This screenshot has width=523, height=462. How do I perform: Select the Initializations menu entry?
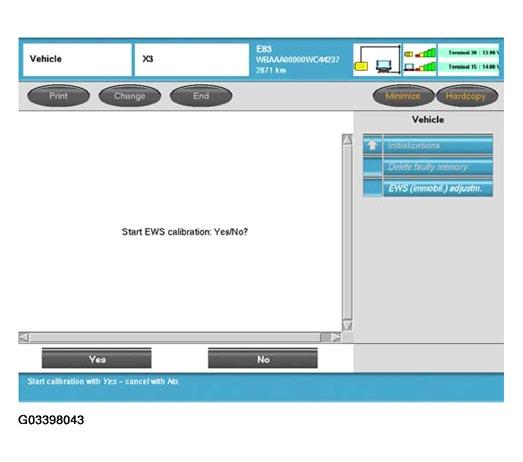pyautogui.click(x=438, y=145)
